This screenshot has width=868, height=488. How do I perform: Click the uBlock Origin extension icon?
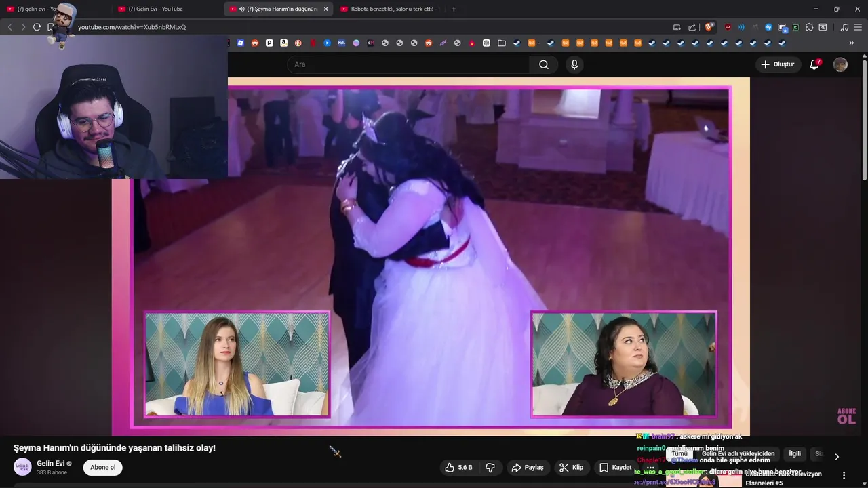728,27
